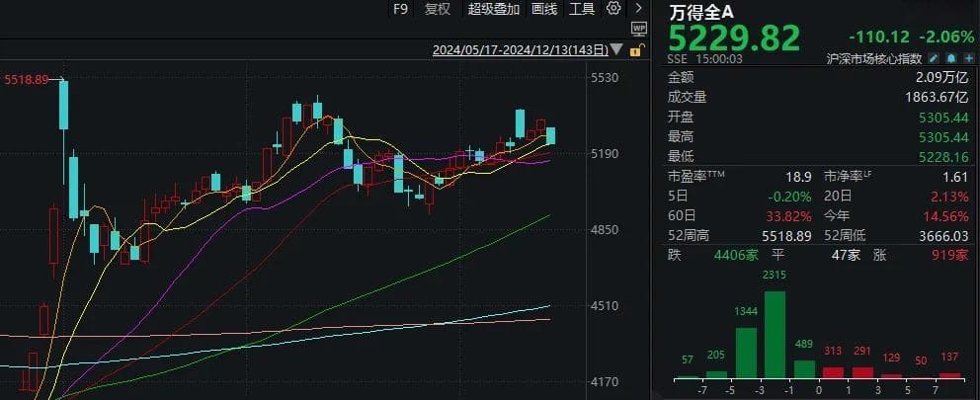980x400 pixels.
Task: Click the WP monitor icon
Action: click(x=638, y=29)
